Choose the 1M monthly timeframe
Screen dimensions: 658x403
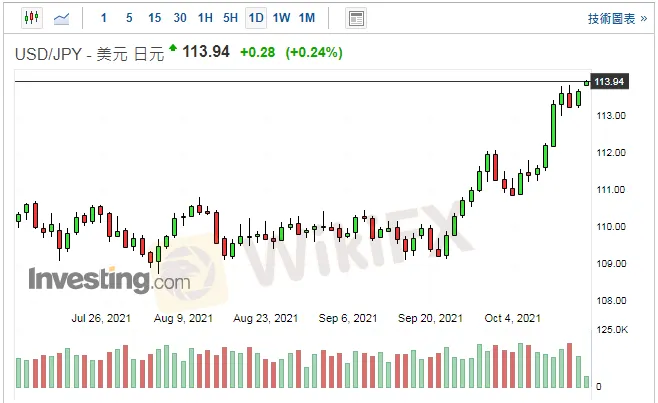coord(306,18)
